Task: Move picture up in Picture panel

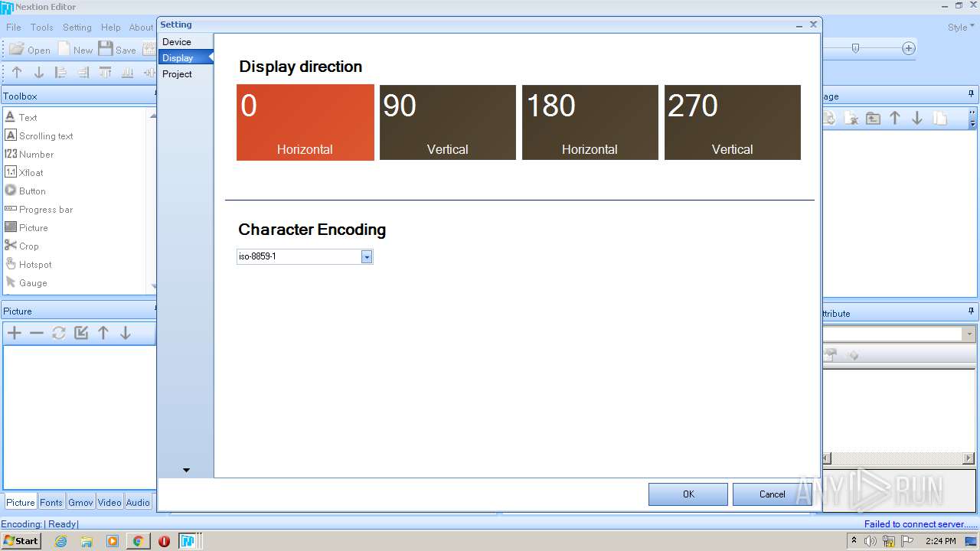Action: (x=103, y=333)
